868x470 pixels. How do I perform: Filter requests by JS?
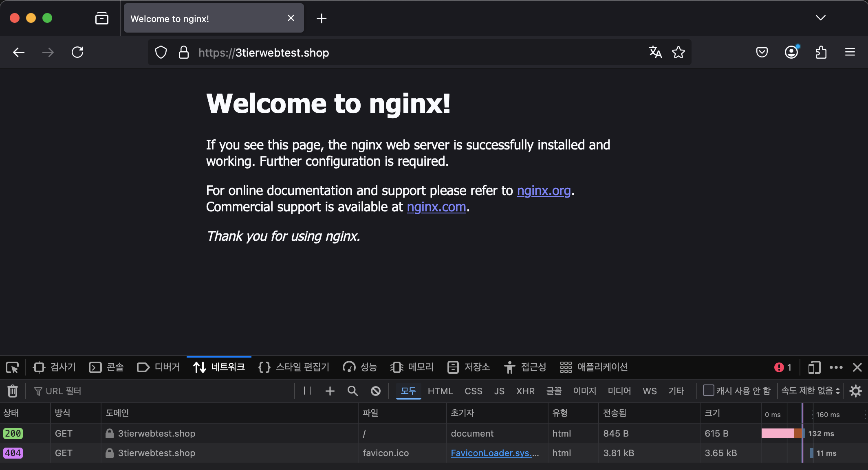pos(499,391)
